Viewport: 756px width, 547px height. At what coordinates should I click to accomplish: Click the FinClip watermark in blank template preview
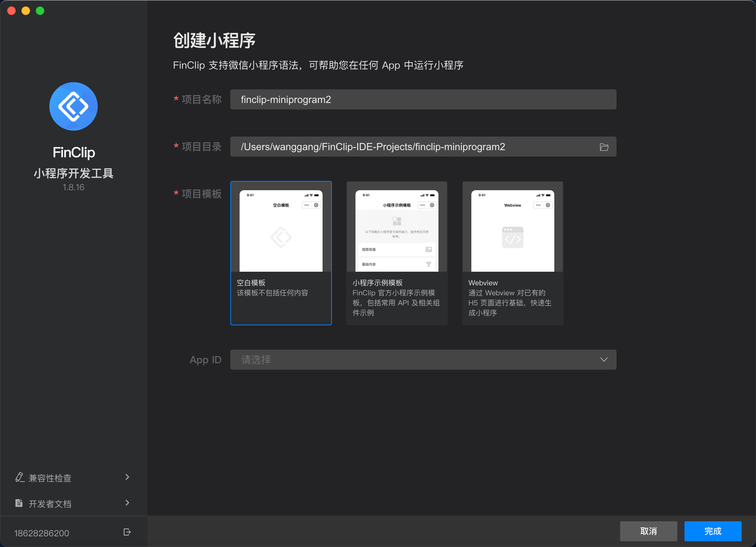[281, 237]
